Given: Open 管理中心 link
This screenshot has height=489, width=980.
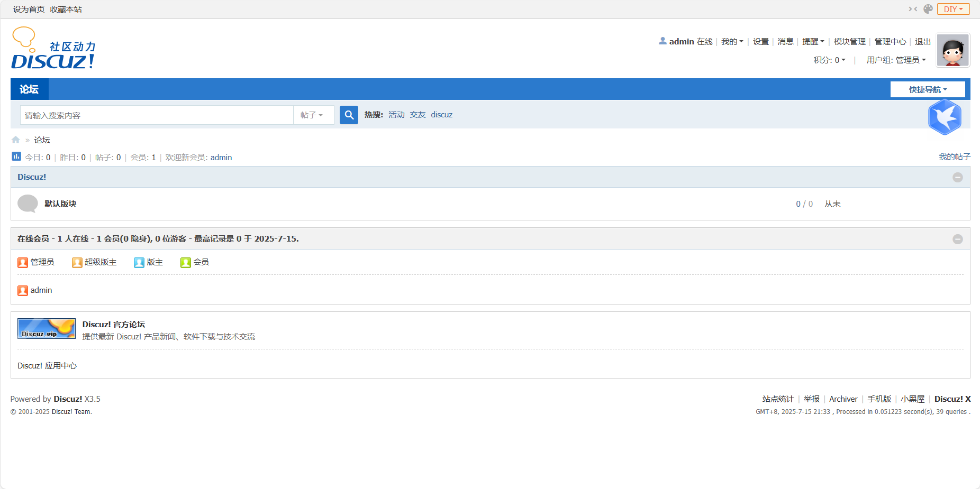Looking at the screenshot, I should 890,42.
